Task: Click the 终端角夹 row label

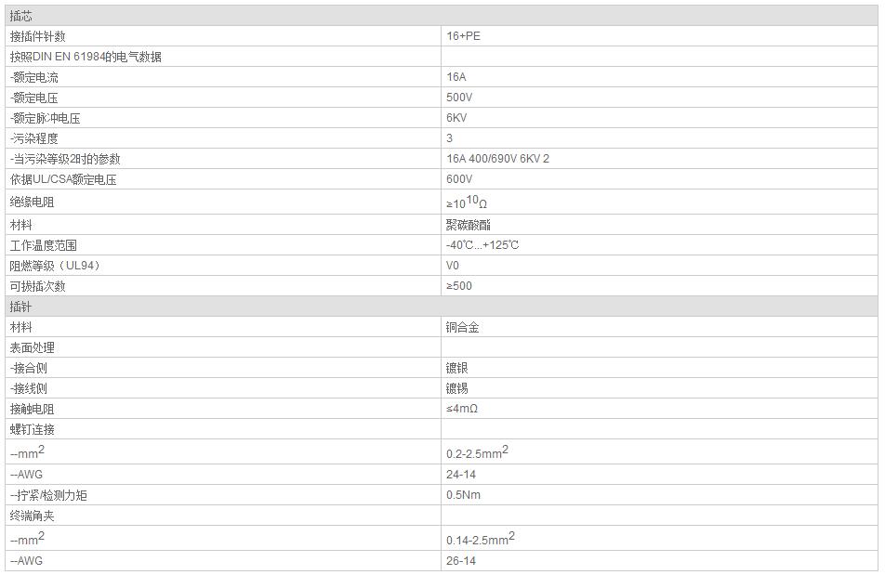Action: coord(33,516)
